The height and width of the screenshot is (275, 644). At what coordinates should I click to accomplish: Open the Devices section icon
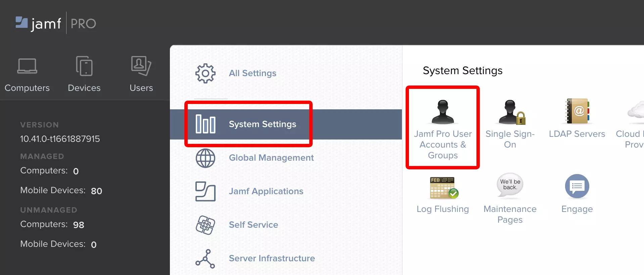coord(84,66)
